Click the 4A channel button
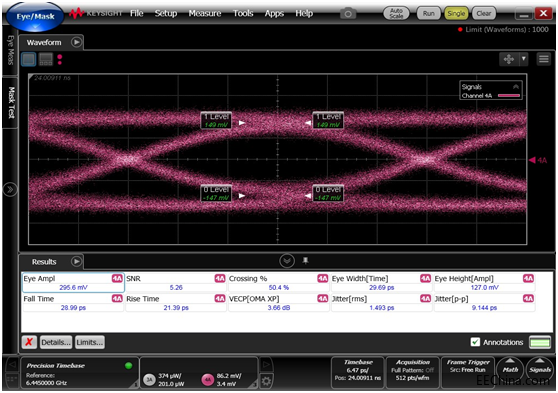 [x=208, y=380]
